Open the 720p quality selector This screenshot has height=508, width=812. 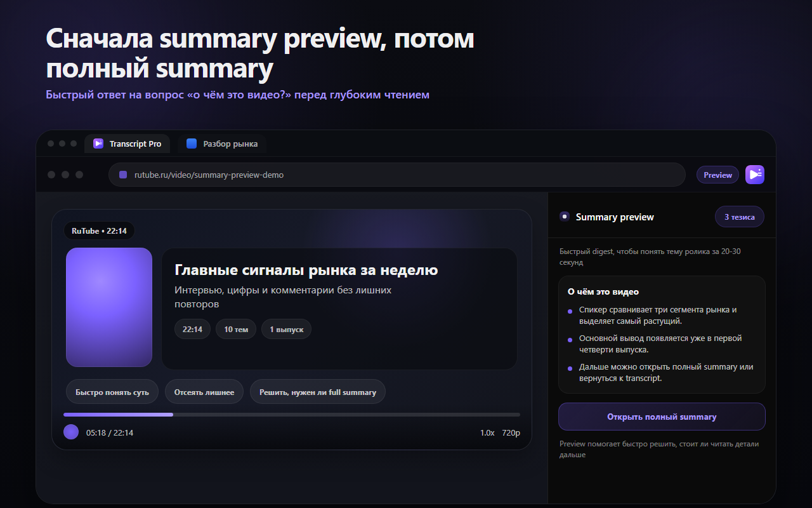pyautogui.click(x=511, y=432)
